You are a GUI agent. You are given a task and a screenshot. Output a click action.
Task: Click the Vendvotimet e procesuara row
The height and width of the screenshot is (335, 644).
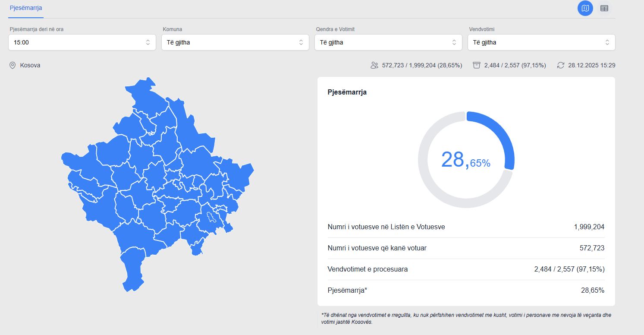pos(466,269)
